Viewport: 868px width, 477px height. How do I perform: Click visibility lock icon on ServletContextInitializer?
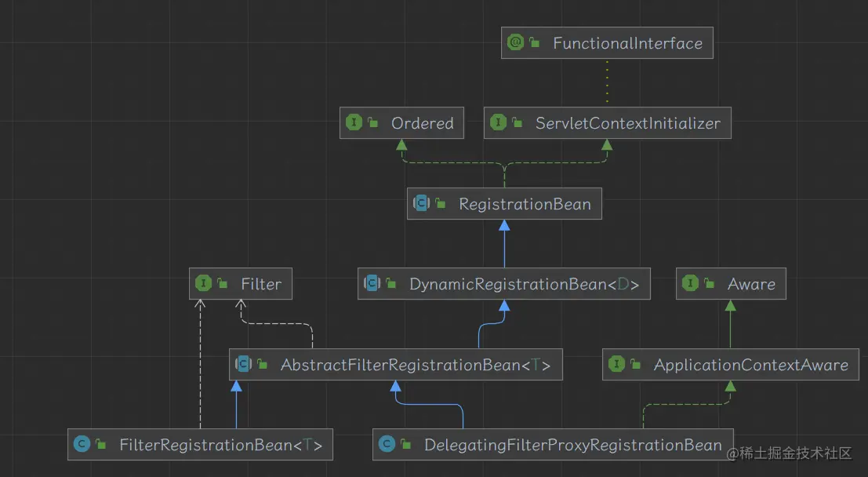coord(517,122)
